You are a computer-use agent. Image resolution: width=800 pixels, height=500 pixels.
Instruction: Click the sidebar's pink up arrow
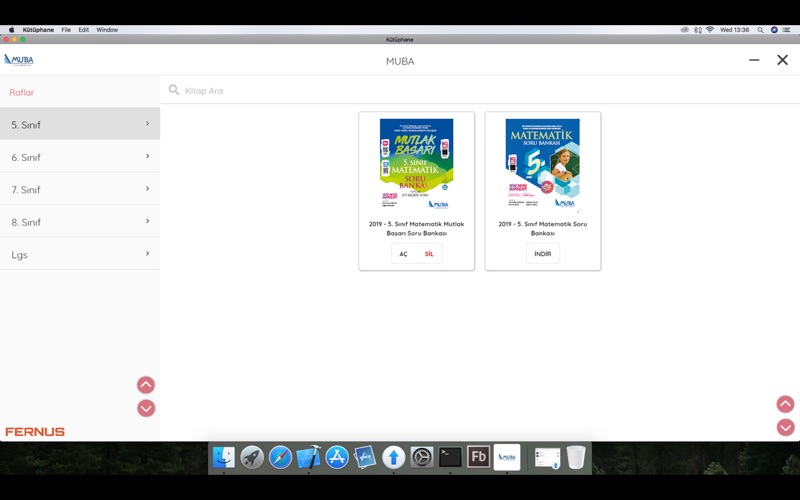tap(146, 385)
